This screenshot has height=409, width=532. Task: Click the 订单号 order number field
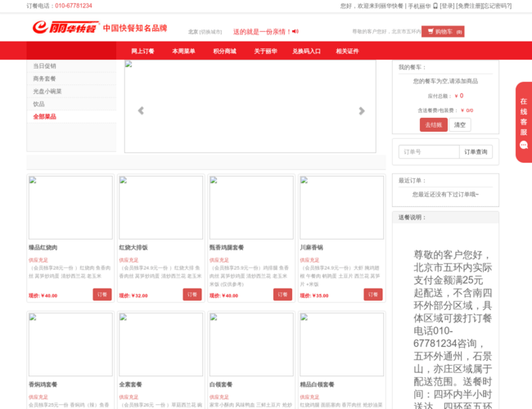click(x=428, y=151)
